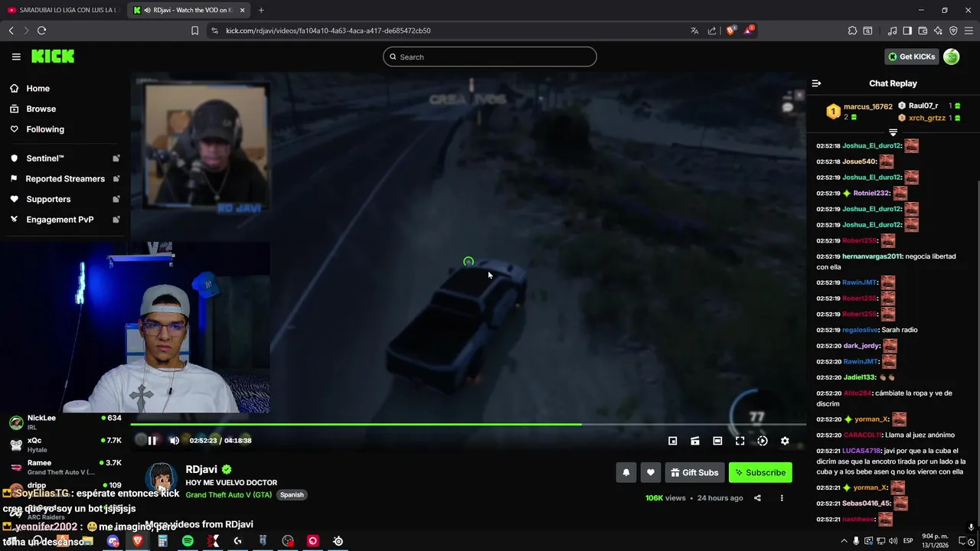This screenshot has width=980, height=551.
Task: Toggle notifications bell for RDjavi
Action: tap(626, 473)
